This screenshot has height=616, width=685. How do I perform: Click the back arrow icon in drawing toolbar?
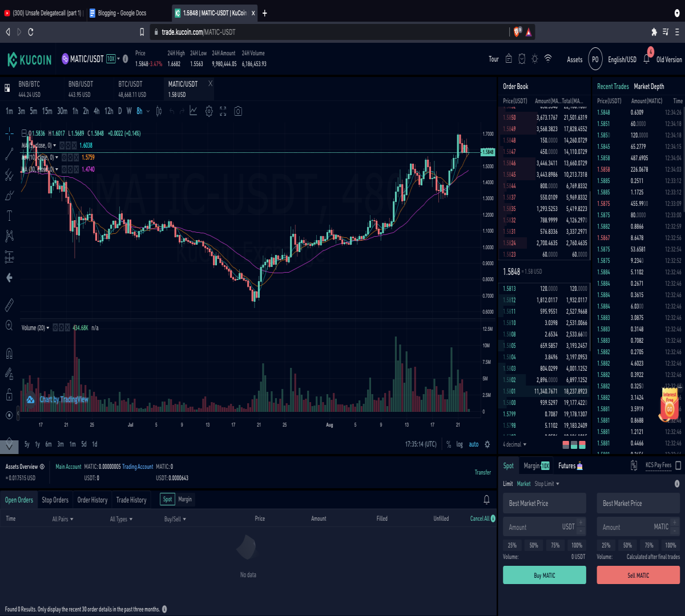pyautogui.click(x=9, y=278)
